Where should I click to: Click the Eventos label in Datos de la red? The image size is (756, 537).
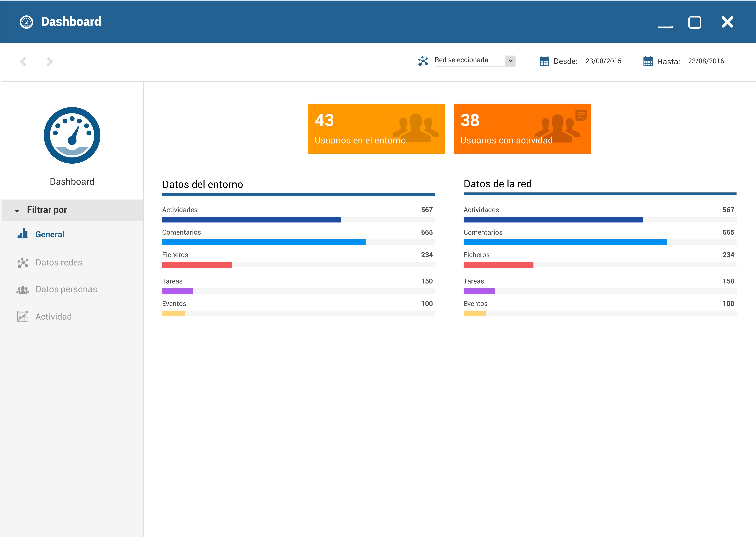coord(475,304)
